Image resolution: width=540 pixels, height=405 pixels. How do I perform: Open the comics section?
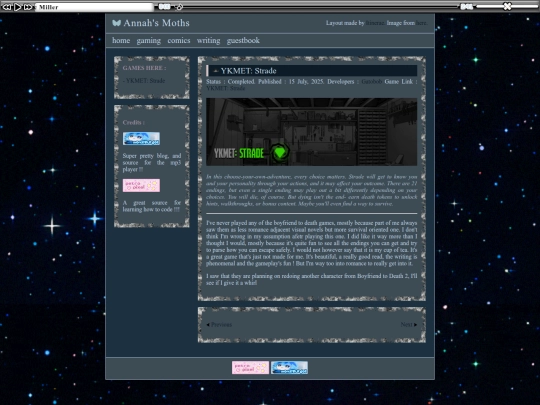[x=179, y=40]
